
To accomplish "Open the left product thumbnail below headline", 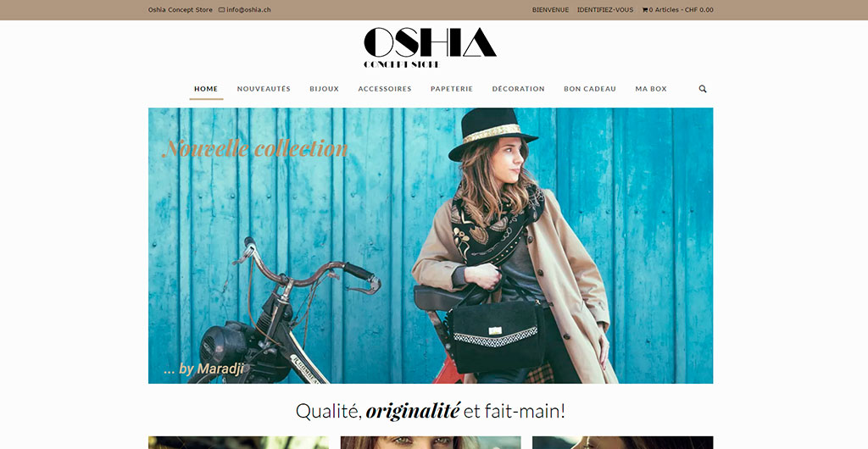I will (x=238, y=442).
